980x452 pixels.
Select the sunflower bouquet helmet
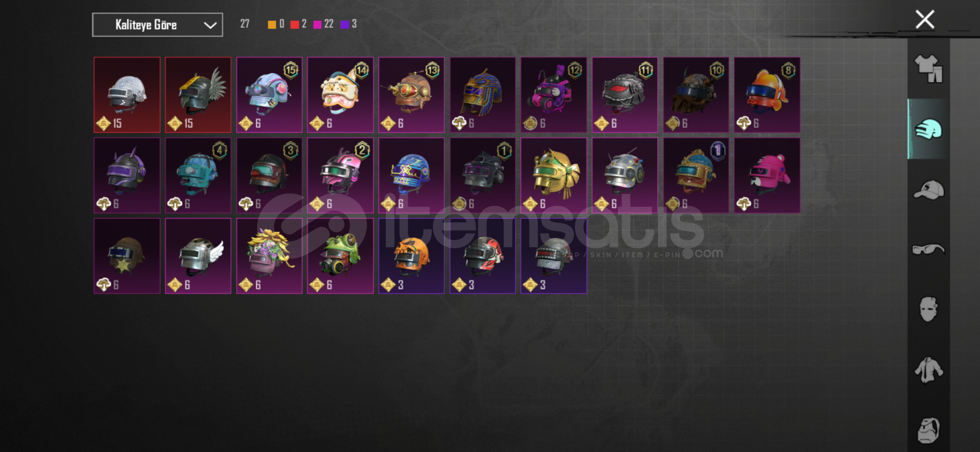coord(269,256)
